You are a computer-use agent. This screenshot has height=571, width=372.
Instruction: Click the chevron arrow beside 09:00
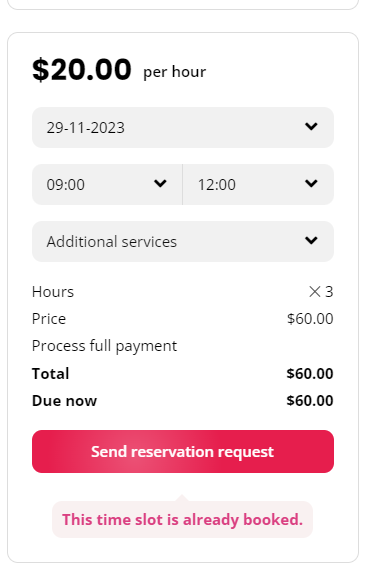pos(160,184)
